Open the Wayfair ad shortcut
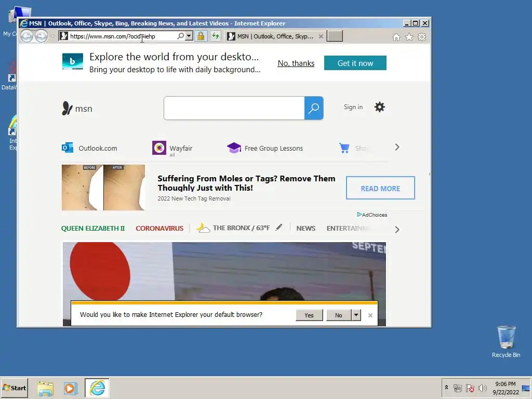 pos(172,148)
